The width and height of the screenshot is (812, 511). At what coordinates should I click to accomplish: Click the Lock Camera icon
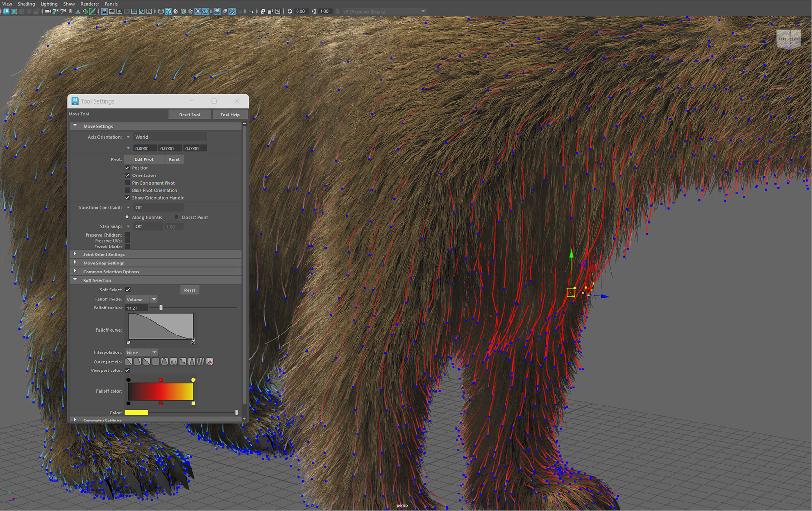(55, 11)
